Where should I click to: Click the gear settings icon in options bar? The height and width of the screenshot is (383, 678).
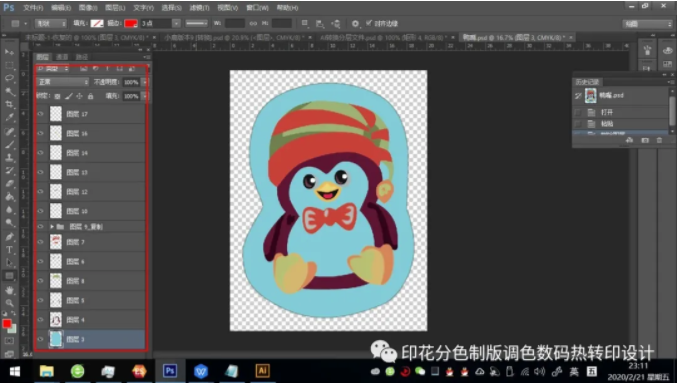[355, 24]
